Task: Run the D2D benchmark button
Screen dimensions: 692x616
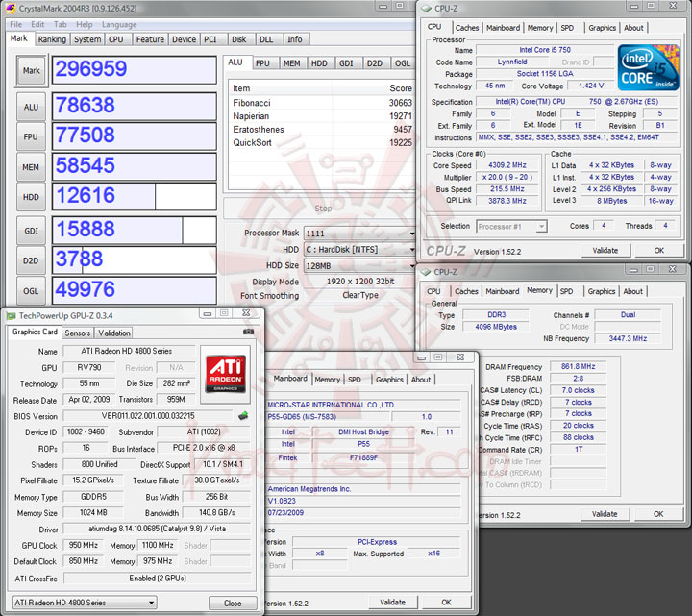Action: pos(31,260)
